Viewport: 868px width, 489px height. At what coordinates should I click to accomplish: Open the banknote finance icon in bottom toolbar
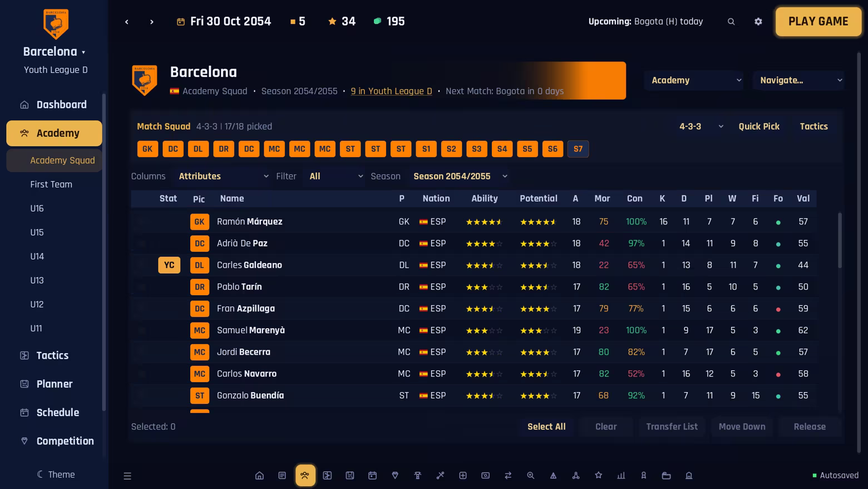tap(485, 476)
